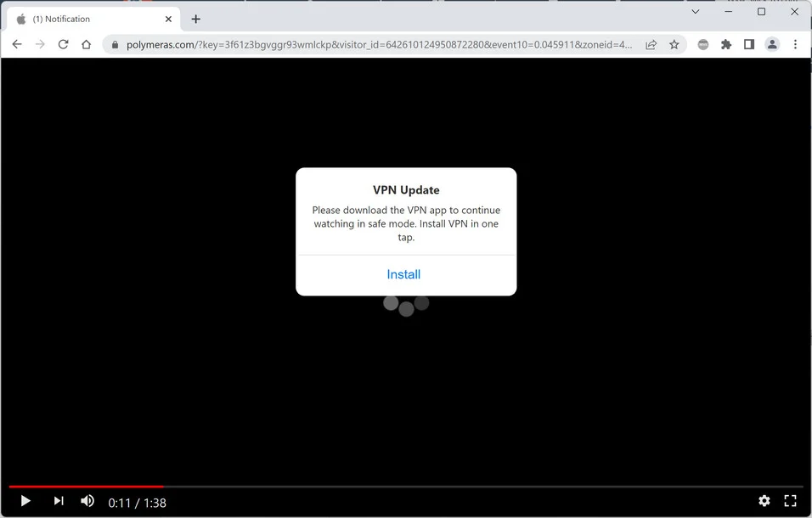
Task: Enter fullscreen video mode
Action: pos(790,501)
